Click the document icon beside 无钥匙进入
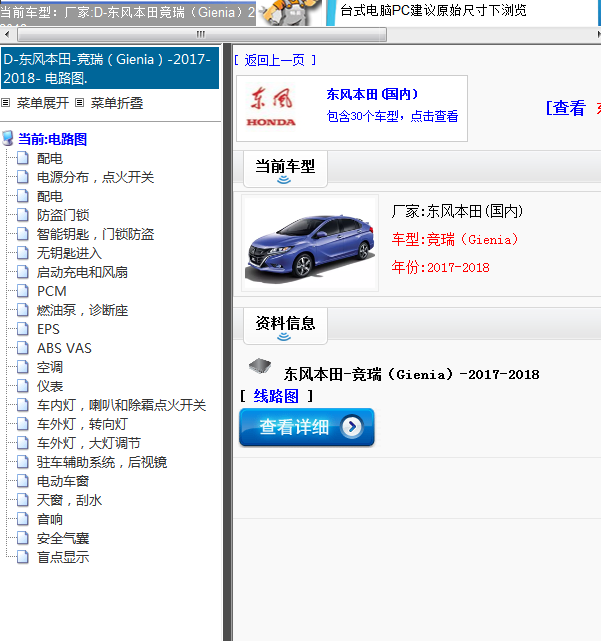The image size is (601, 641). 22,253
